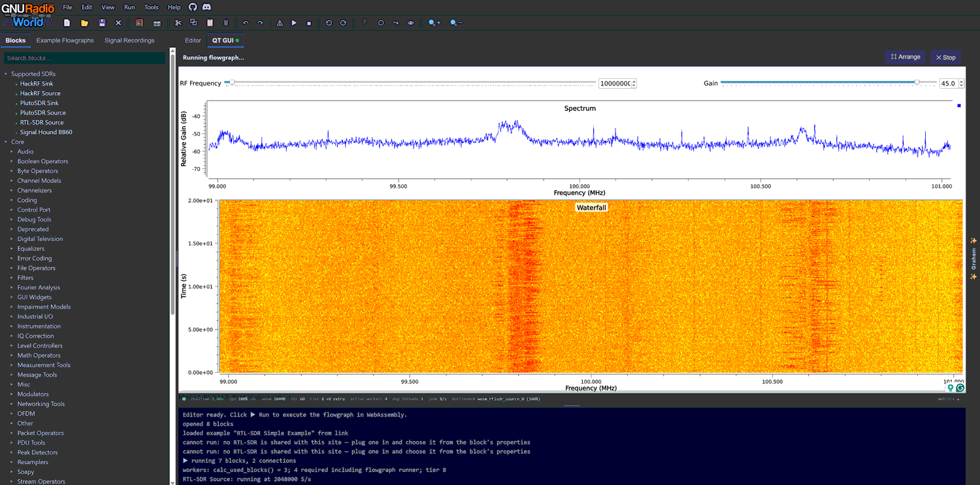
Task: Click the play run flowgraph icon
Action: pos(294,23)
